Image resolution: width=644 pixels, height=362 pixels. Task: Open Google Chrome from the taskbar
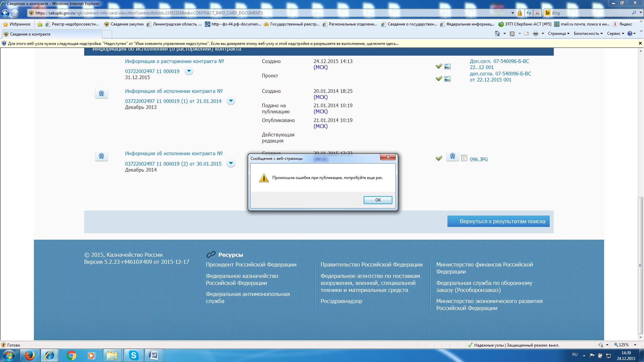71,355
